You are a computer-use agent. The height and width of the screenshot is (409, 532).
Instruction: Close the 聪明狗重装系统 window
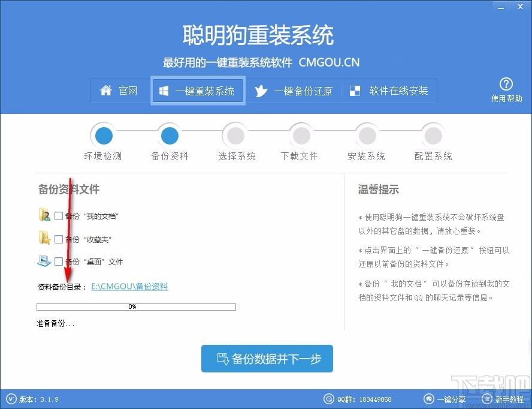520,7
